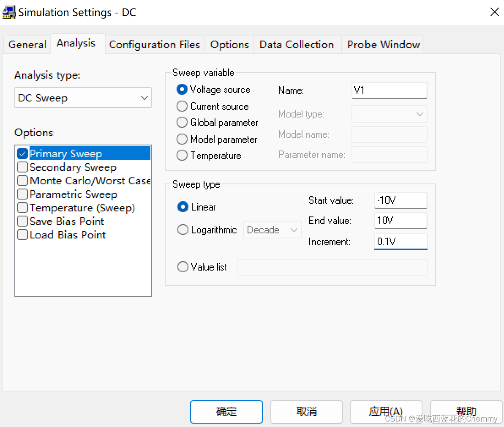
Task: Enable the Save Bias Point checkbox
Action: tap(22, 221)
